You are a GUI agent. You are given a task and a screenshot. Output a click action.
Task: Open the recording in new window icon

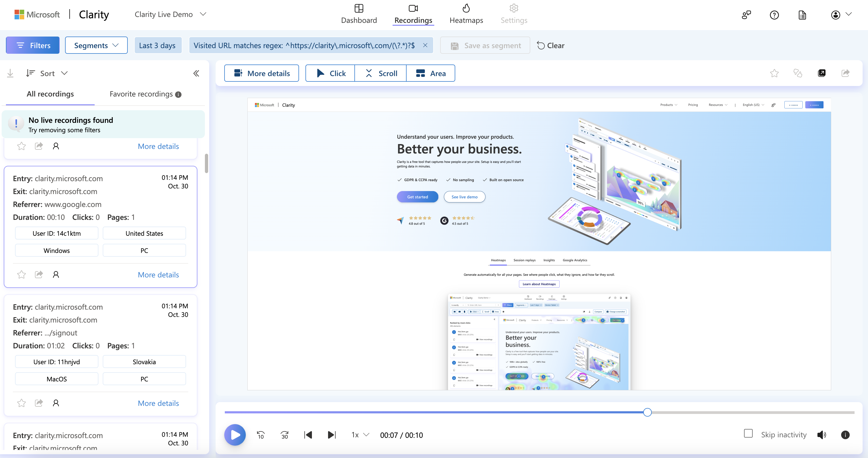[821, 73]
